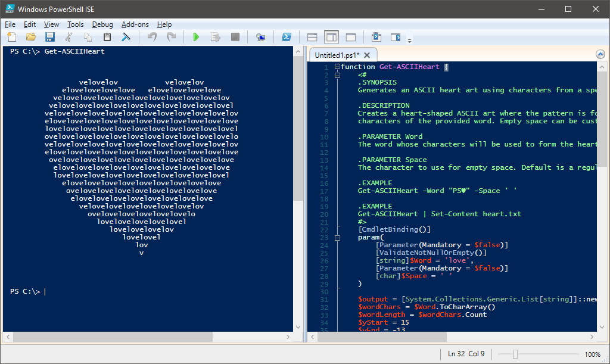Select the Untitled1.ps1* script tab
Screen dimensions: 610x364
[337, 55]
